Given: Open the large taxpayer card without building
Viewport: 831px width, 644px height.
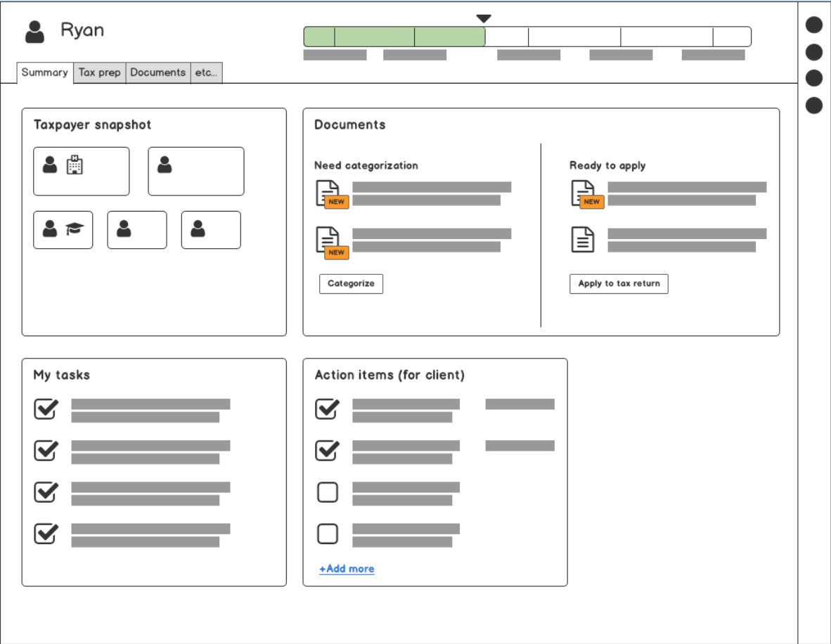Looking at the screenshot, I should coord(196,172).
